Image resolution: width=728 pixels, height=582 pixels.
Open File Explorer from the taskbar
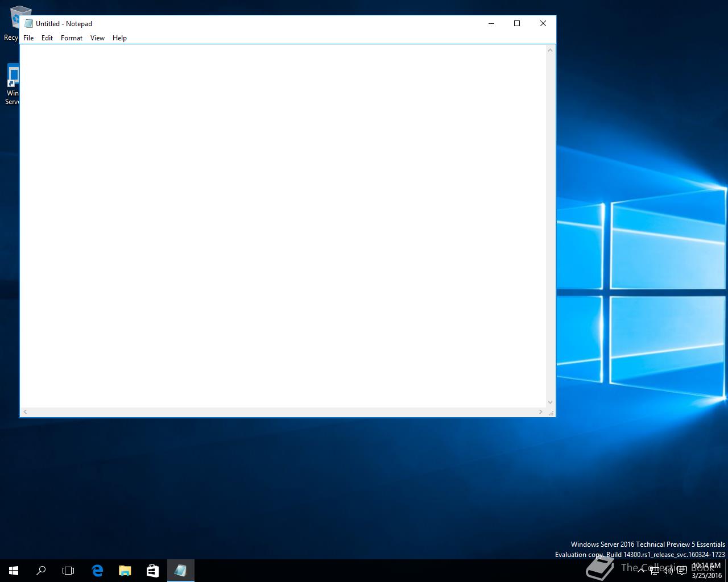[x=125, y=571]
